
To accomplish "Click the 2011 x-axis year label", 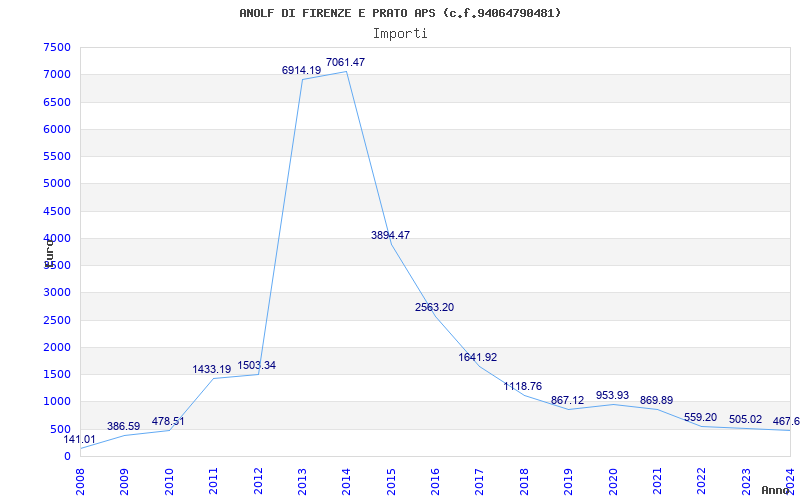I will click(213, 482).
